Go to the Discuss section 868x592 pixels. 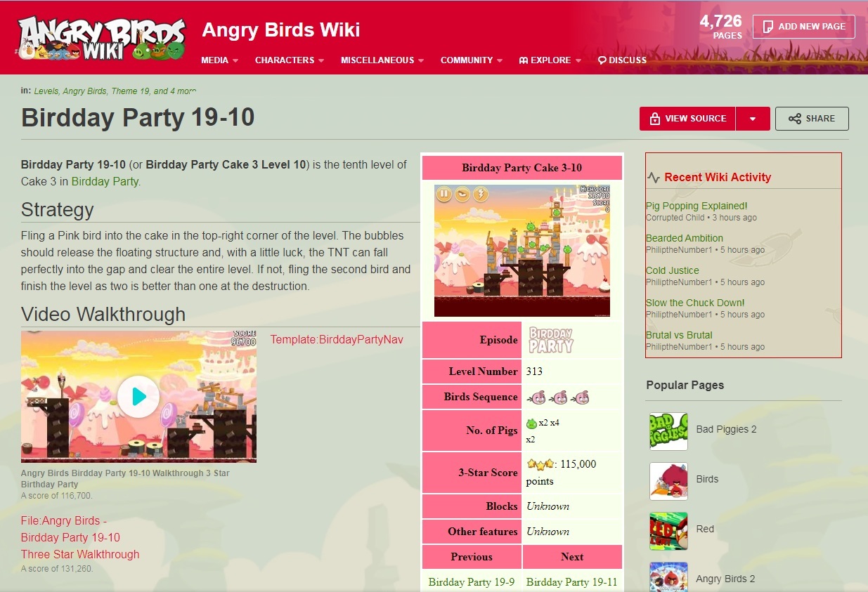pyautogui.click(x=622, y=60)
